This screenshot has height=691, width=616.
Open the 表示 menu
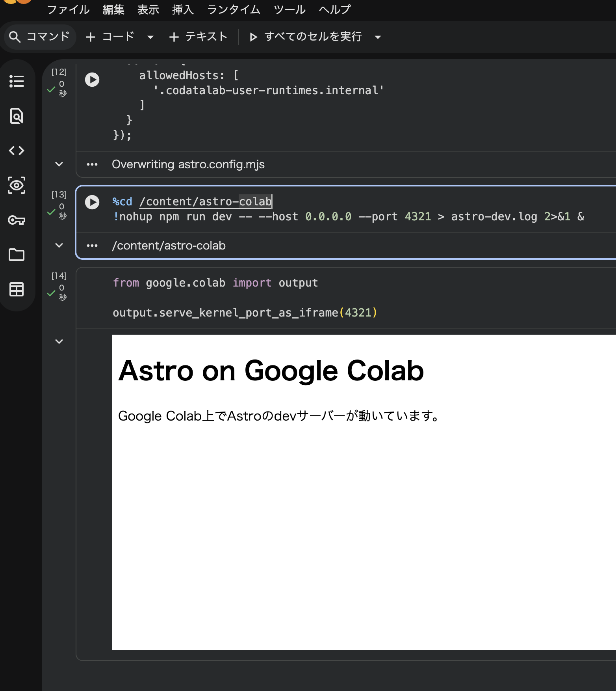click(148, 9)
